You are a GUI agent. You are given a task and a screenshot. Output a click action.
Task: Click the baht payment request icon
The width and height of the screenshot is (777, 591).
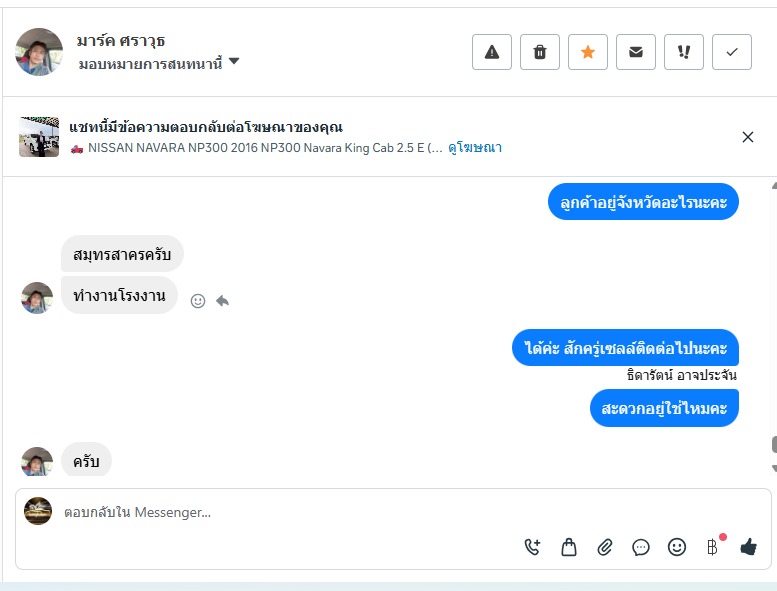[712, 547]
